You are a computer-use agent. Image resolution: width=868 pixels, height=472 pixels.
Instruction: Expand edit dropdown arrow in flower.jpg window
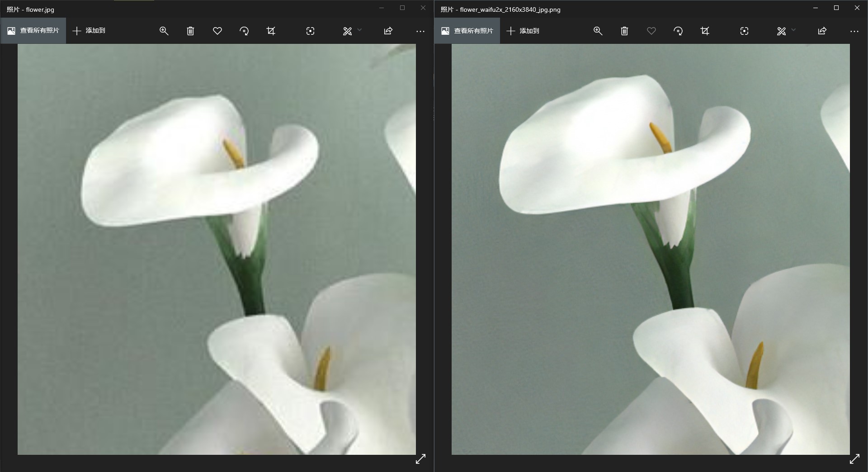click(x=360, y=30)
